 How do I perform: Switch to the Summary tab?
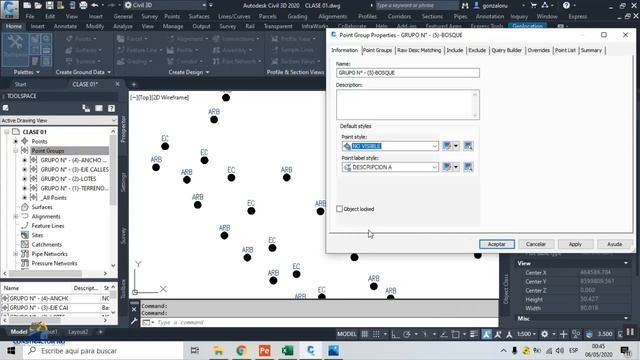591,50
